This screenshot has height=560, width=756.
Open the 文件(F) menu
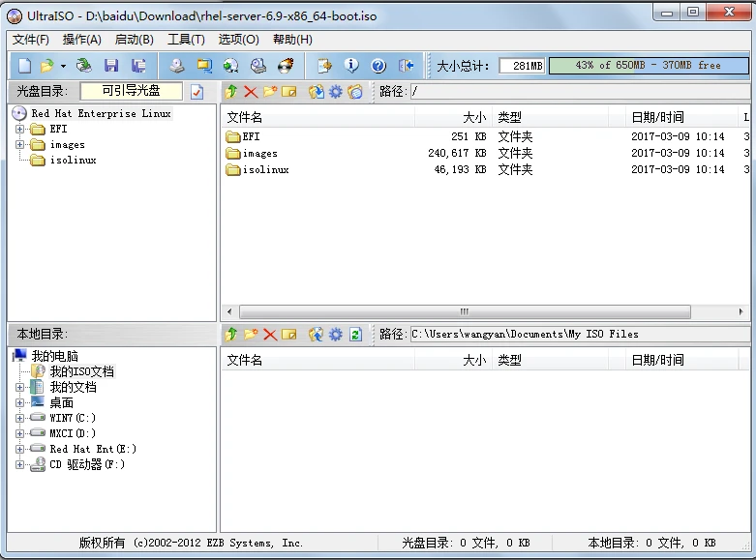[x=31, y=40]
